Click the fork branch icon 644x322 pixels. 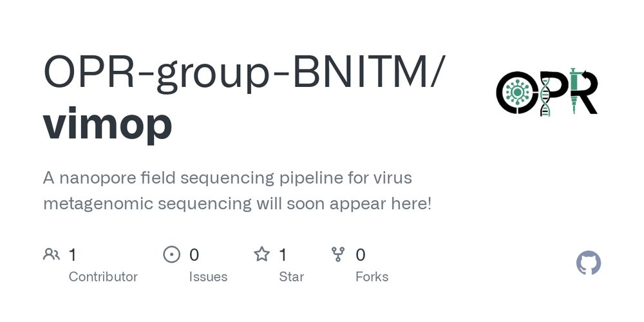pyautogui.click(x=338, y=254)
